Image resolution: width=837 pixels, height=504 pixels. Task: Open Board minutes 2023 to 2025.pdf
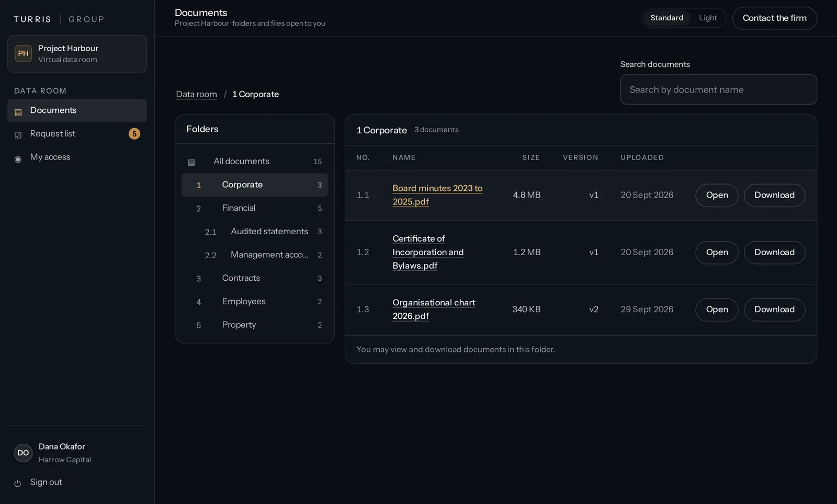[x=717, y=195]
